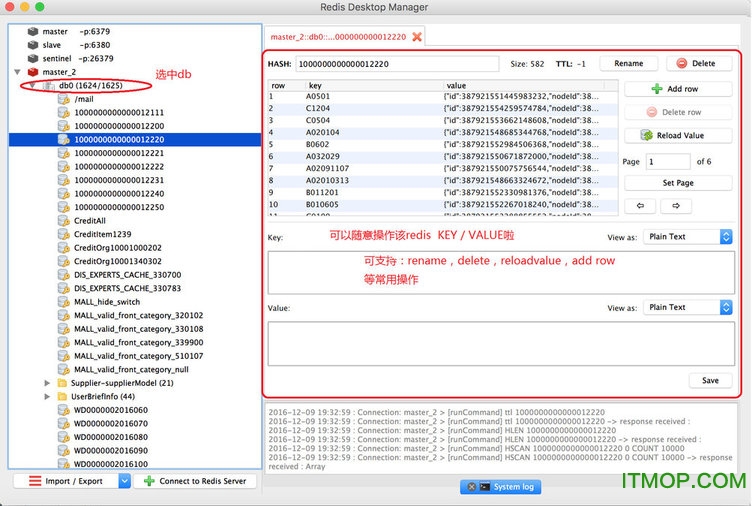Click the red Delete key icon
752x506 pixels.
pos(682,63)
